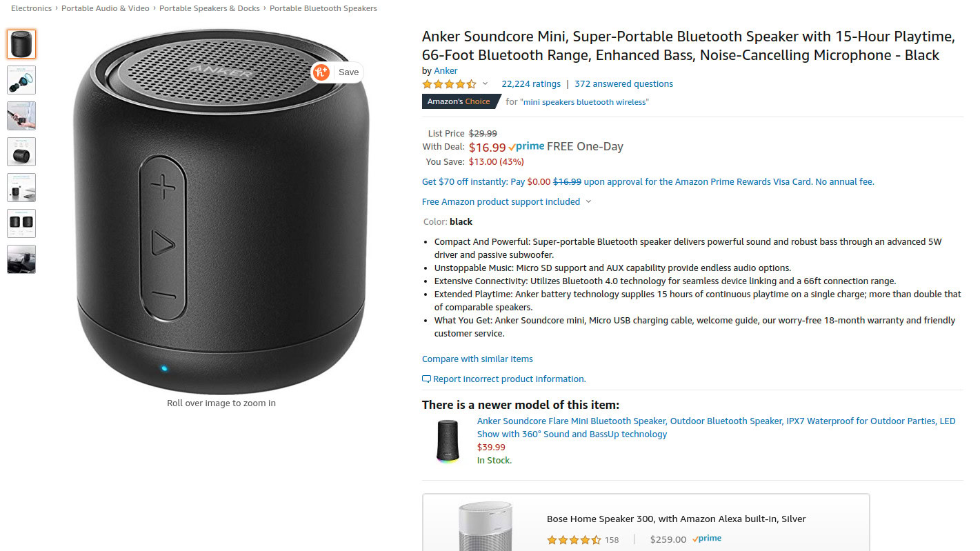Open the side-by-side two speakers thumbnail
The width and height of the screenshot is (980, 551).
[x=21, y=223]
